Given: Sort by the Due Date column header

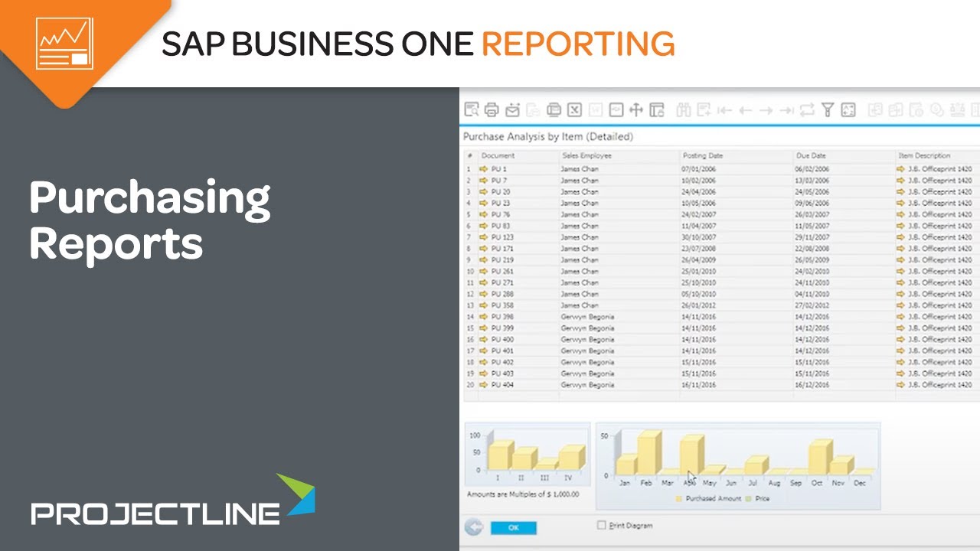Looking at the screenshot, I should coord(844,155).
